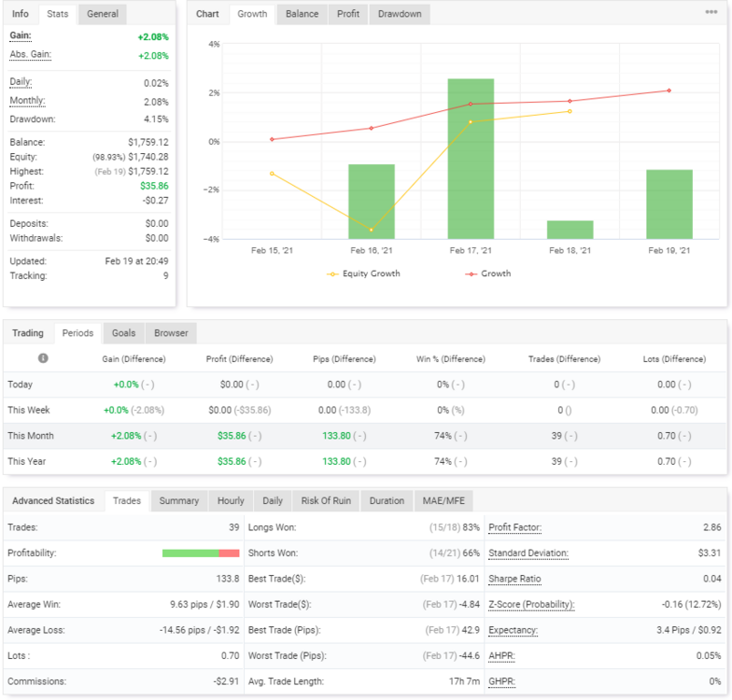The image size is (732, 700).
Task: Click the Feb 19 green chart bar
Action: pos(669,204)
